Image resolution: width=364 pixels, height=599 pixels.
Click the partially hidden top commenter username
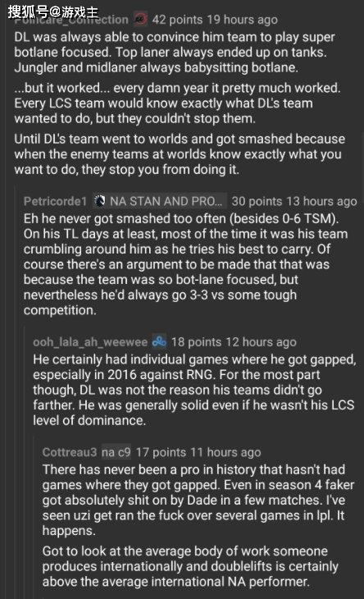click(71, 20)
